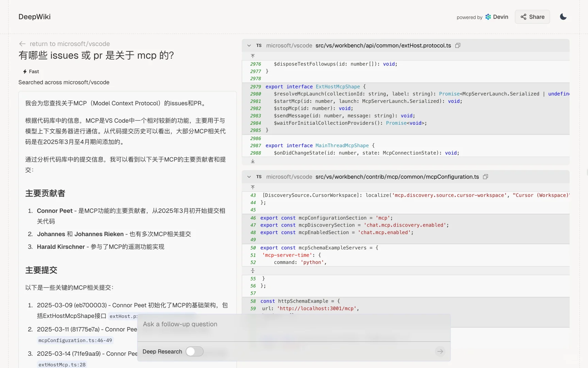Image resolution: width=588 pixels, height=368 pixels.
Task: Open the return to microsoft/vscode link
Action: click(x=69, y=44)
